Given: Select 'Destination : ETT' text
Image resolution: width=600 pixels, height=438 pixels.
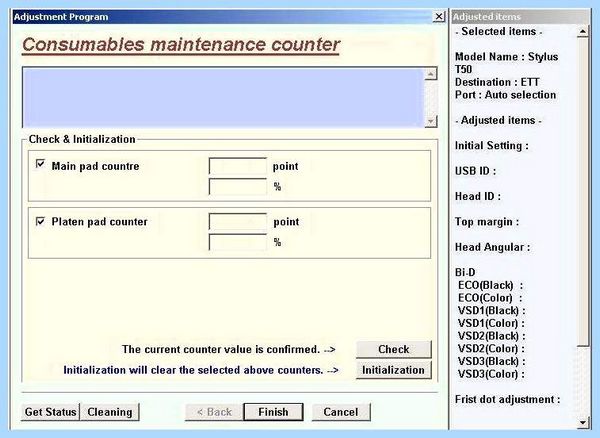Looking at the screenshot, I should click(497, 82).
